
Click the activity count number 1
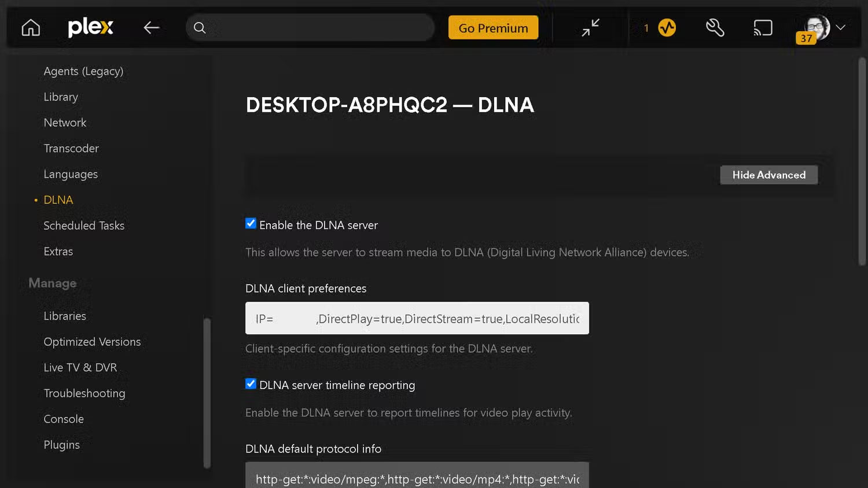(x=646, y=28)
